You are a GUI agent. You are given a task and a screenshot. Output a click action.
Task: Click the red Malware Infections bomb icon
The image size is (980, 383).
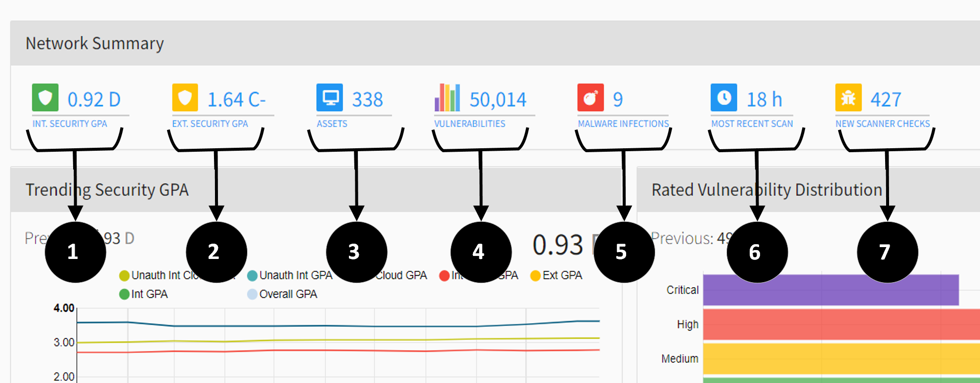click(591, 98)
